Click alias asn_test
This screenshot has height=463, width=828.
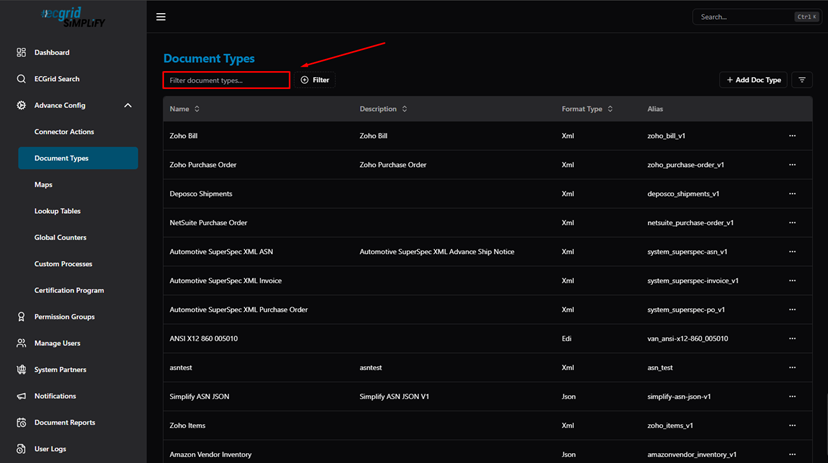click(x=660, y=367)
